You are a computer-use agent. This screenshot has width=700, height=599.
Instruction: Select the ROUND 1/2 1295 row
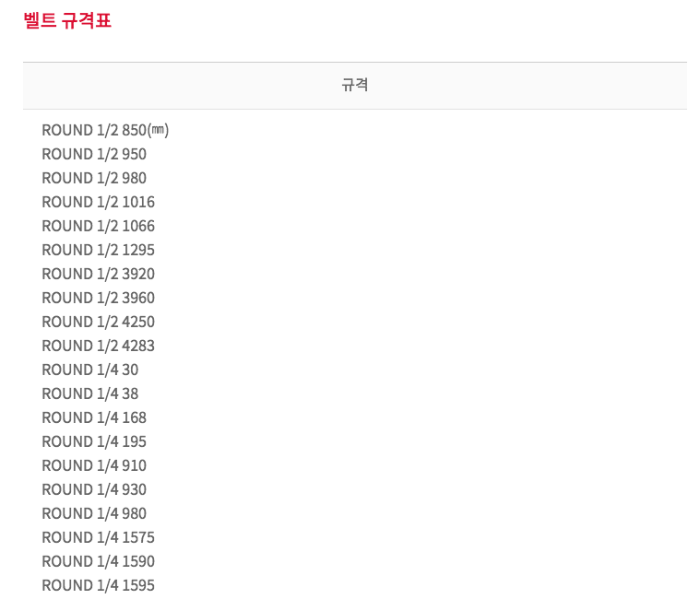[x=98, y=251]
